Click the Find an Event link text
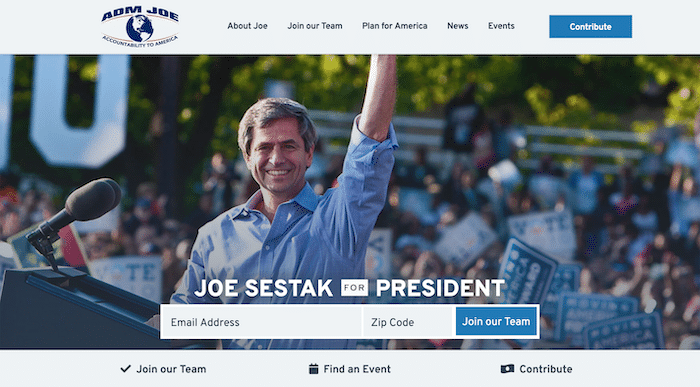 click(x=357, y=369)
